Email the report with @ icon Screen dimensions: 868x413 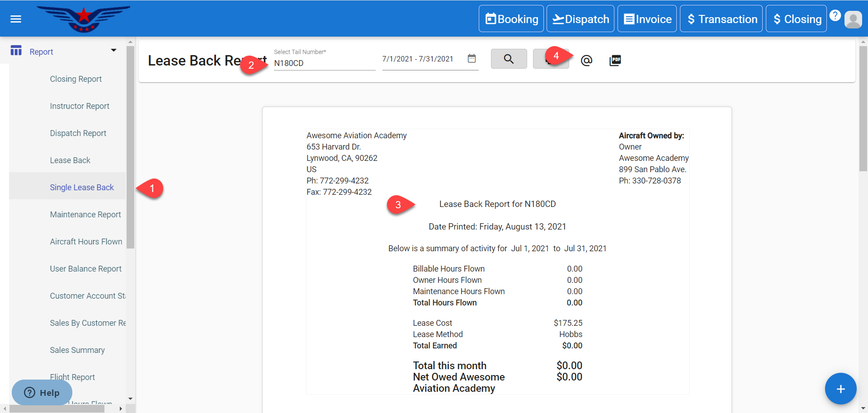(586, 60)
